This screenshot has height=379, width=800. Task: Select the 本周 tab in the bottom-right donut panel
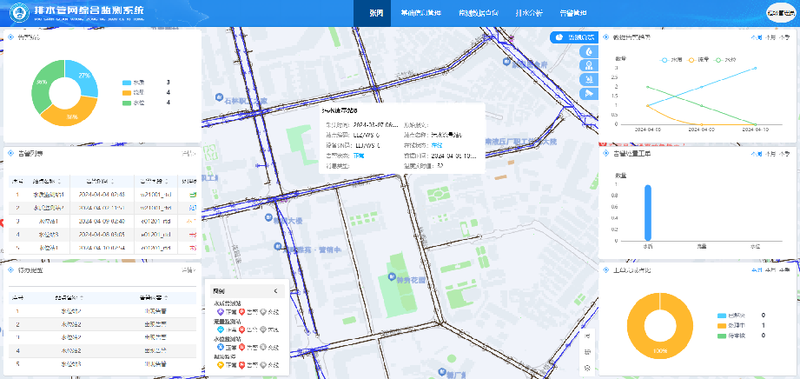coord(756,269)
